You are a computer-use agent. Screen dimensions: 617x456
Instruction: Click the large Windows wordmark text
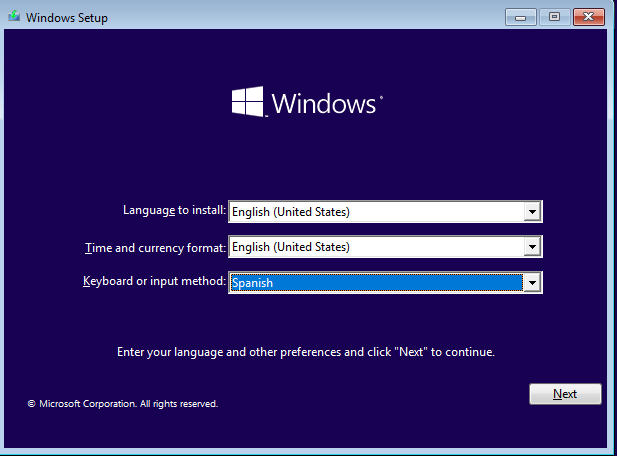324,104
